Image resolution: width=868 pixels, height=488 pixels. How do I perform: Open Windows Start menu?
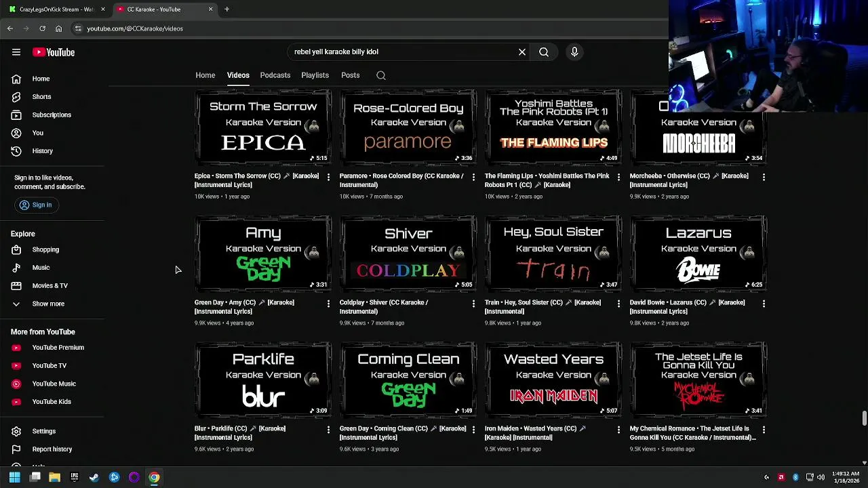pyautogui.click(x=14, y=477)
